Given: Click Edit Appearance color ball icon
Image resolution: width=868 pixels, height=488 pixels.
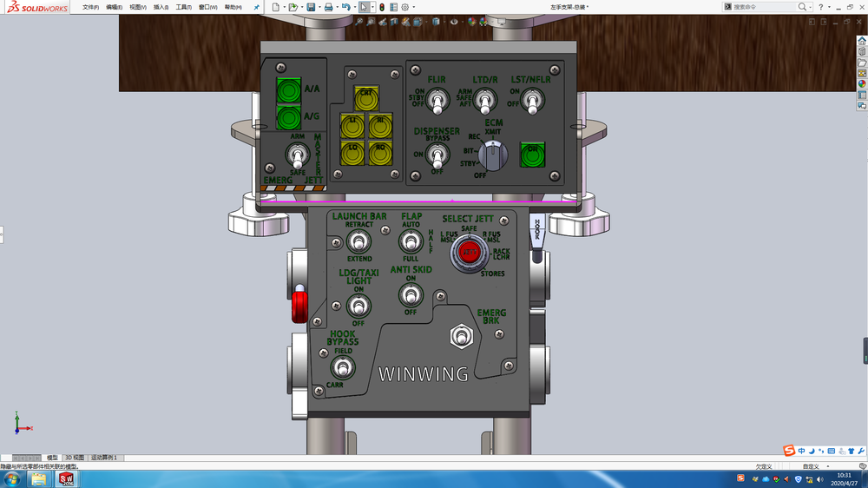Looking at the screenshot, I should (471, 22).
